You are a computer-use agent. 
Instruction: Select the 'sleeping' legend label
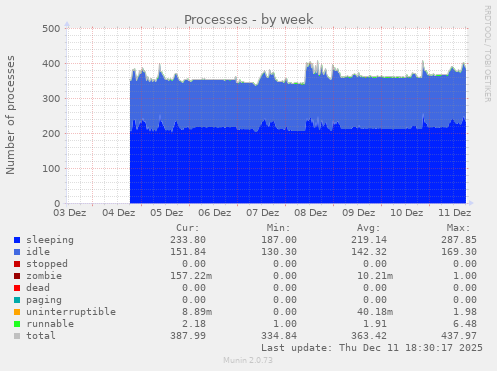(x=50, y=240)
